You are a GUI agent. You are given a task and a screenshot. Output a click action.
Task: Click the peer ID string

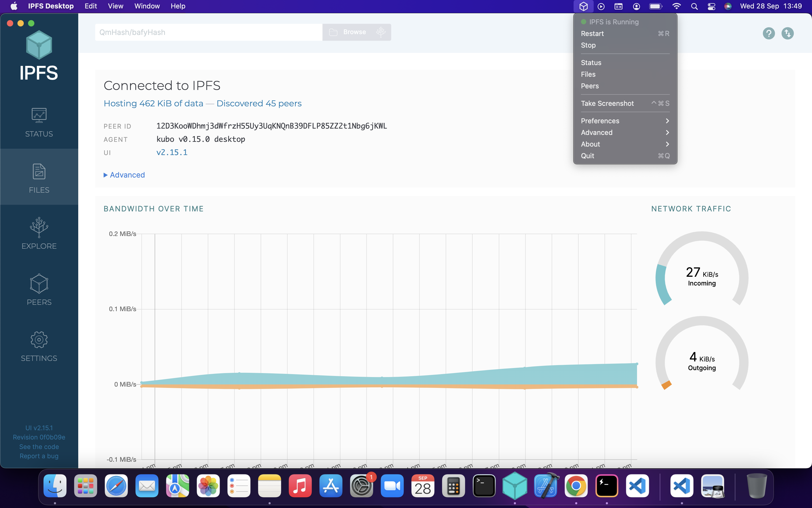coord(271,126)
